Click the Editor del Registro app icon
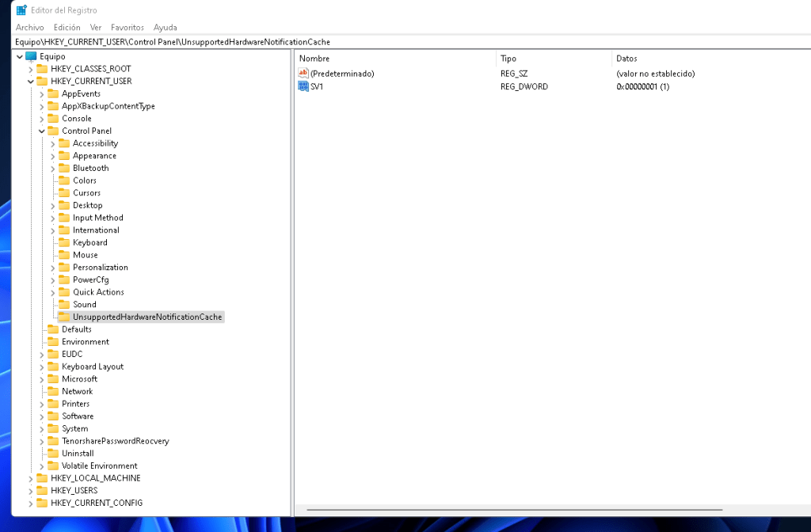Screen dimensions: 811x532 point(21,10)
